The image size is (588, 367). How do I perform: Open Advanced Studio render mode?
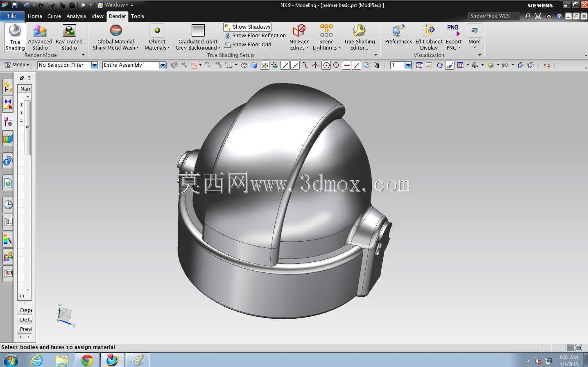click(x=40, y=37)
